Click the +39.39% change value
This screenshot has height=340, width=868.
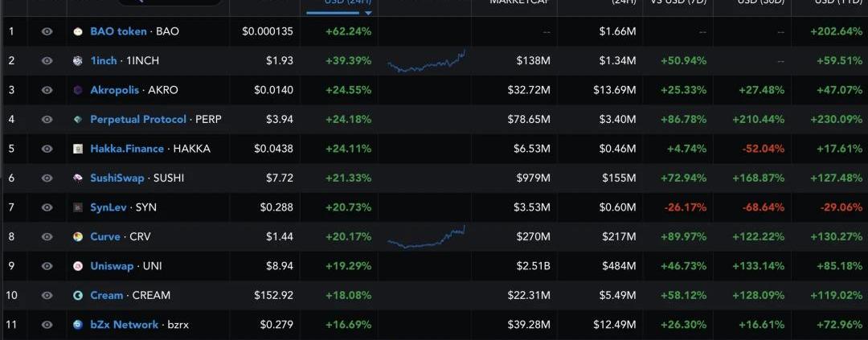(348, 61)
